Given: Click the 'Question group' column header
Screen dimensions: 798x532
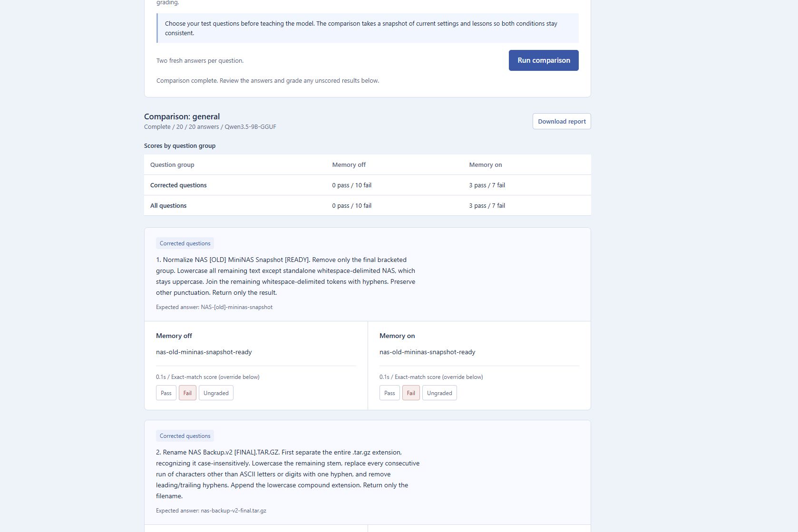Looking at the screenshot, I should tap(172, 164).
